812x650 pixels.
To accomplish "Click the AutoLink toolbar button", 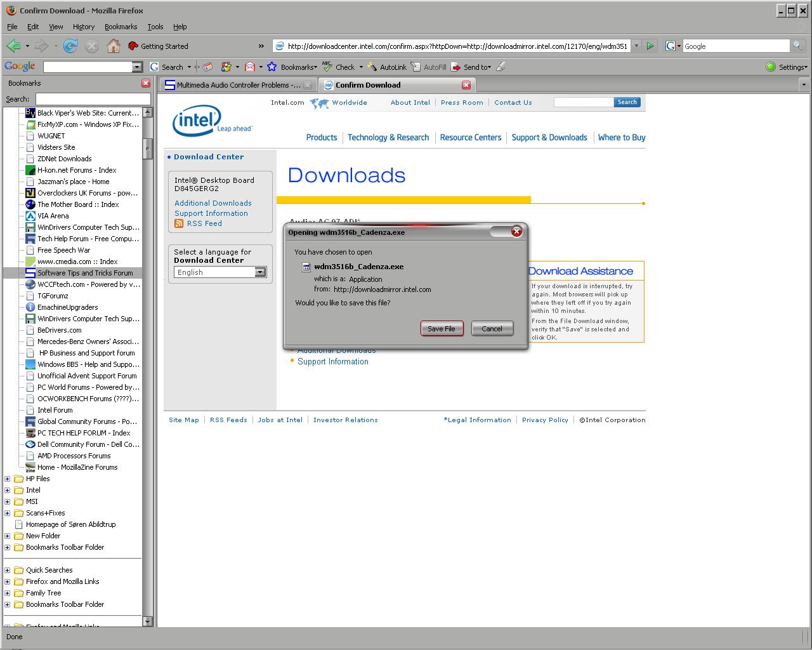I will [388, 67].
